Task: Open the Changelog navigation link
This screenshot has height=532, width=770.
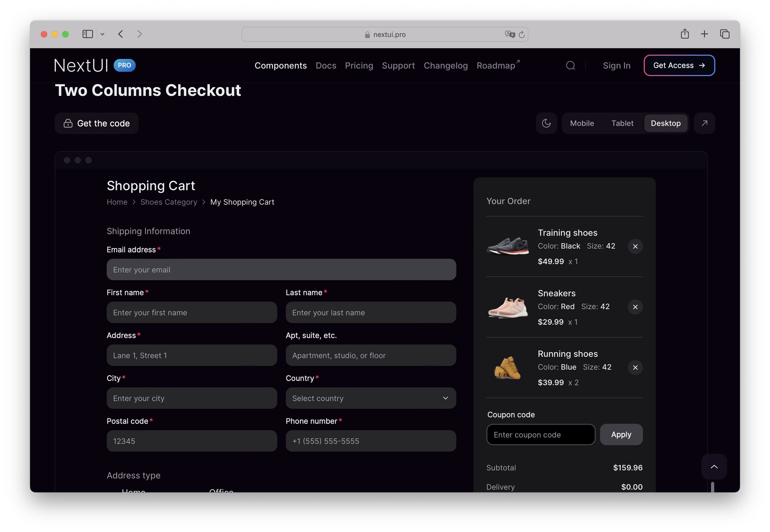Action: [x=446, y=66]
